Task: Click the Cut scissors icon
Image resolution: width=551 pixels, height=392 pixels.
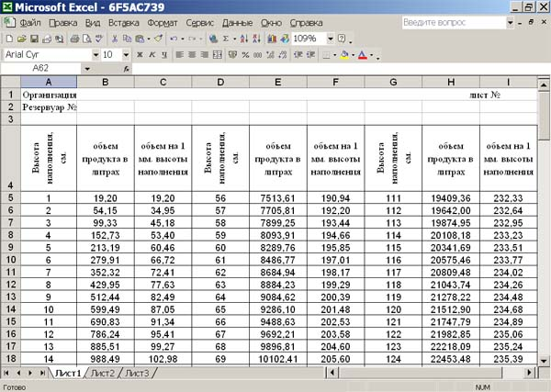Action: 115,39
